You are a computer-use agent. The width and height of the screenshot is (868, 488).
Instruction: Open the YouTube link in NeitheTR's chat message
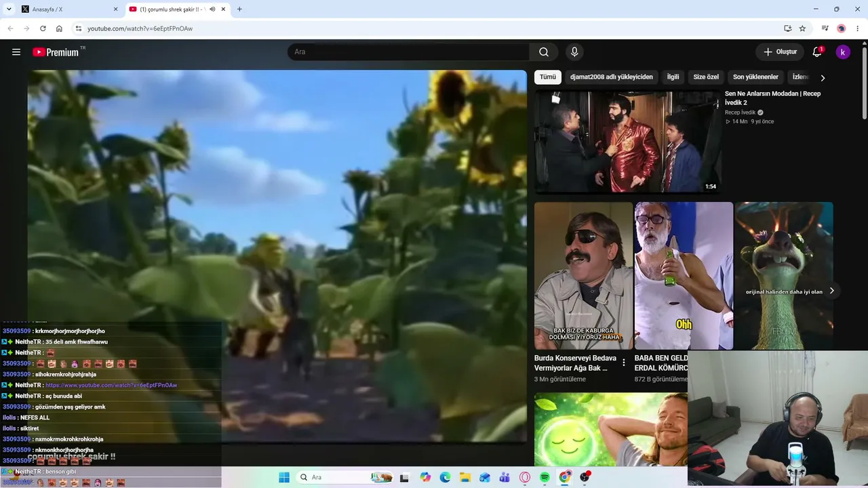coord(111,385)
